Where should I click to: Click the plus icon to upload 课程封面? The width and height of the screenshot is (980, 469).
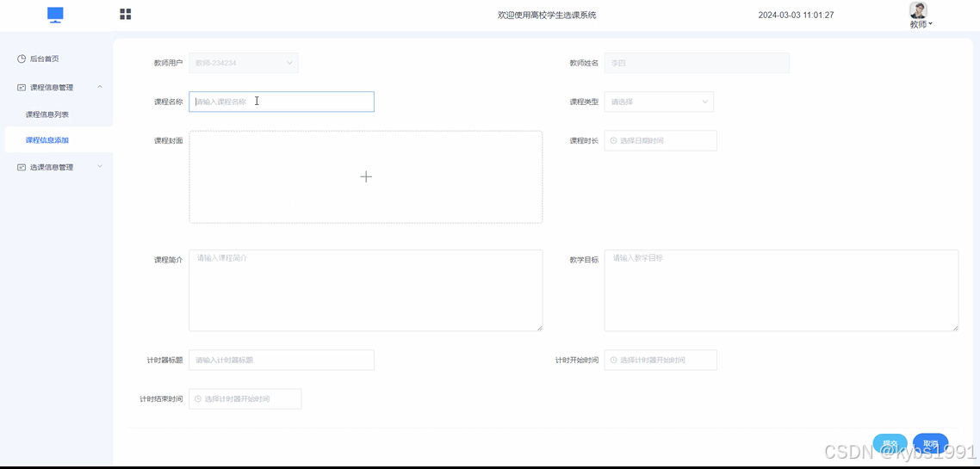366,176
